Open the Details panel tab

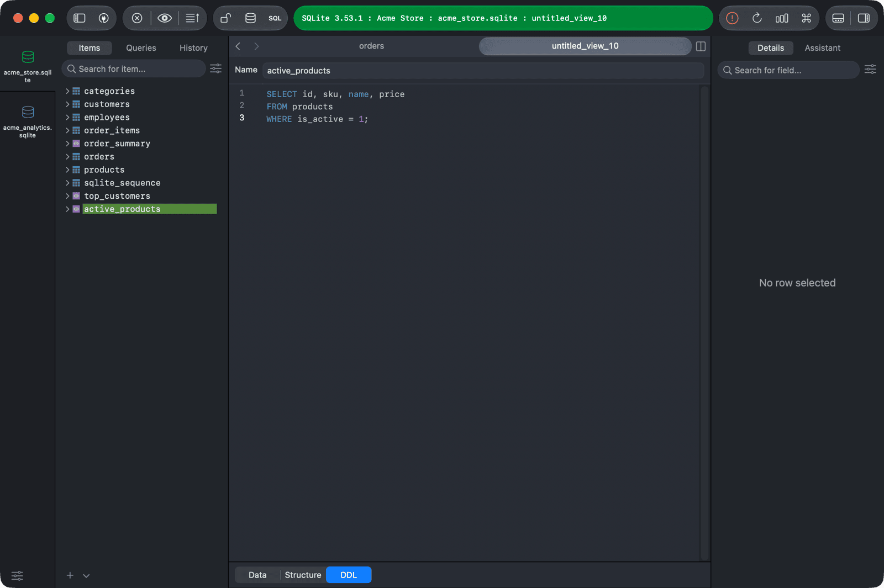[771, 48]
